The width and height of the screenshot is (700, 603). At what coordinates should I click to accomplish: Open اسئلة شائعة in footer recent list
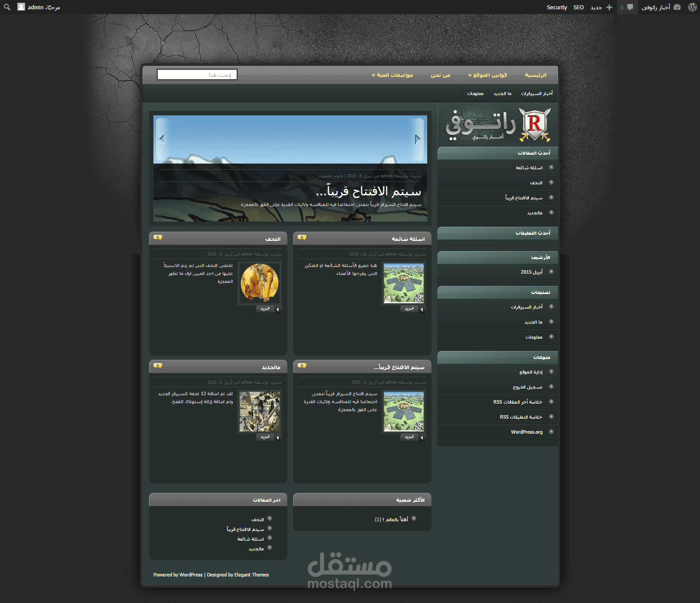(251, 539)
